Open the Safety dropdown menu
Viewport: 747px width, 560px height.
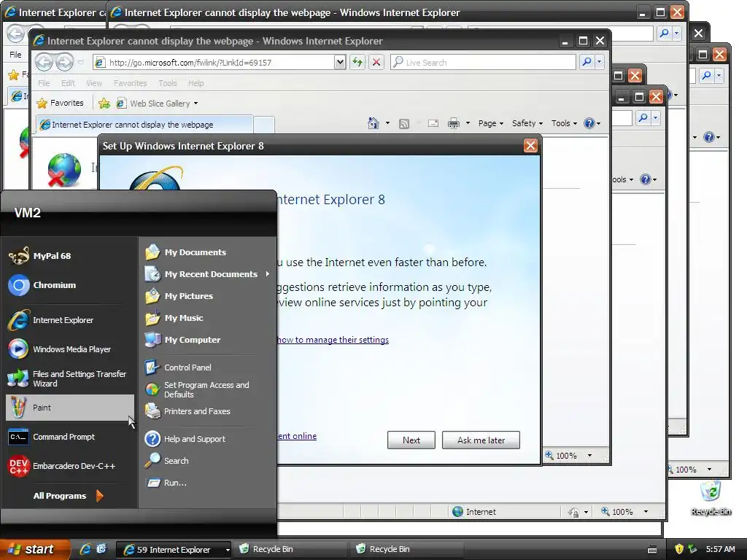point(527,123)
